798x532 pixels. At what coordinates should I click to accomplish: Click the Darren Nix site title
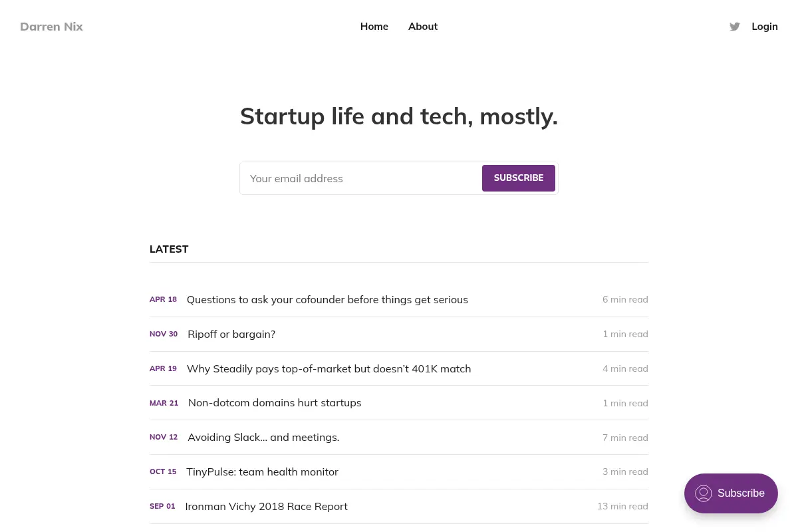tap(51, 27)
